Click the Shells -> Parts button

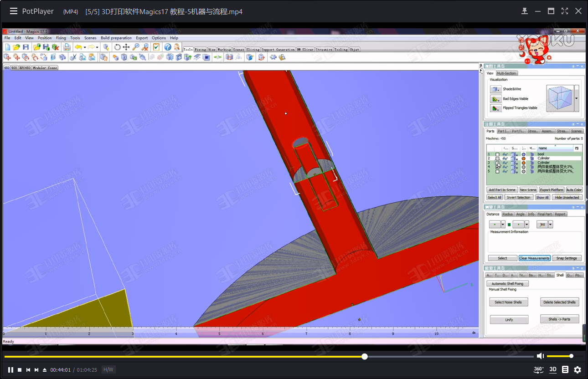[x=560, y=319]
